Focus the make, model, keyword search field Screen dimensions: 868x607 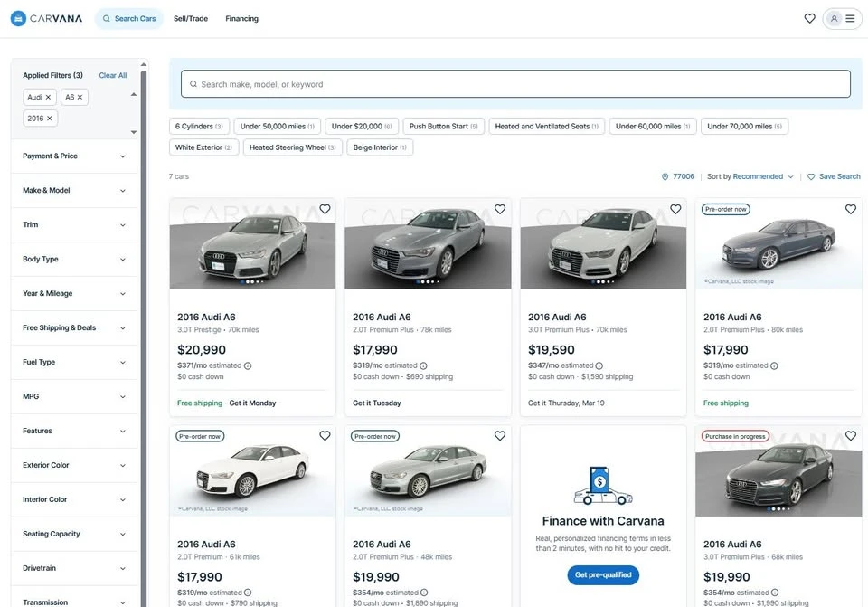click(x=515, y=84)
